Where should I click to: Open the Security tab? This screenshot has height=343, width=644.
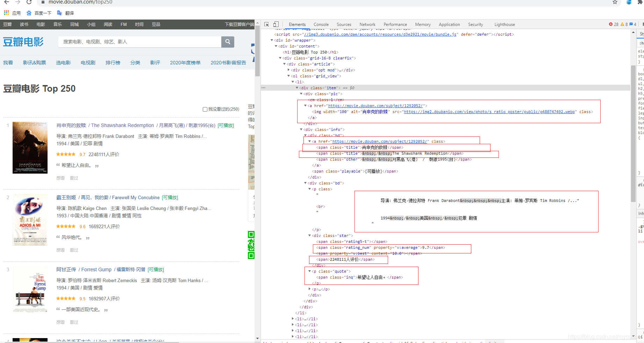tap(475, 24)
